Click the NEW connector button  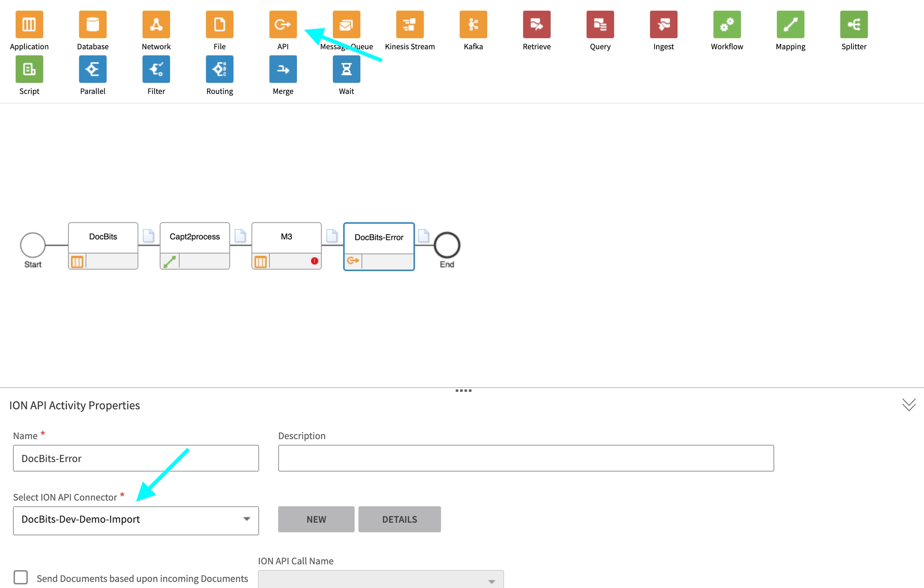click(316, 519)
